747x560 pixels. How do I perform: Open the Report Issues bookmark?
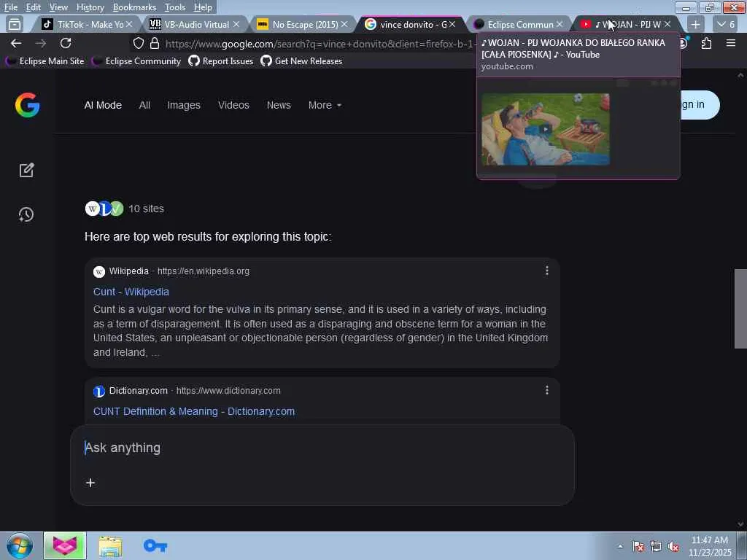coord(220,61)
